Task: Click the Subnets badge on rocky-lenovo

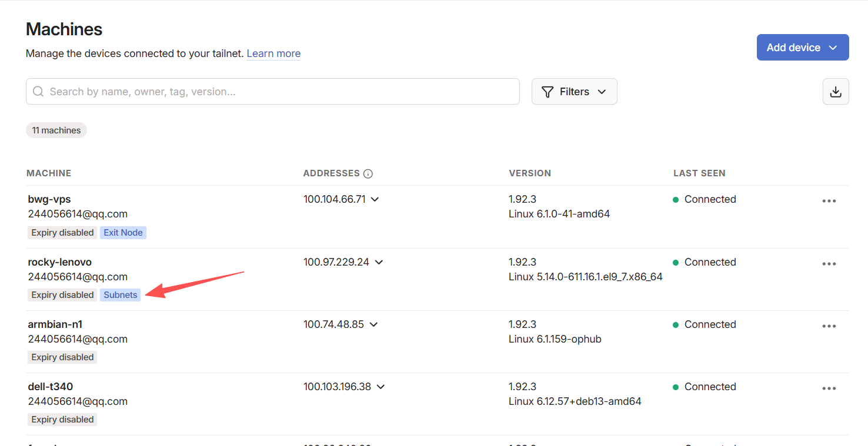Action: click(x=120, y=295)
